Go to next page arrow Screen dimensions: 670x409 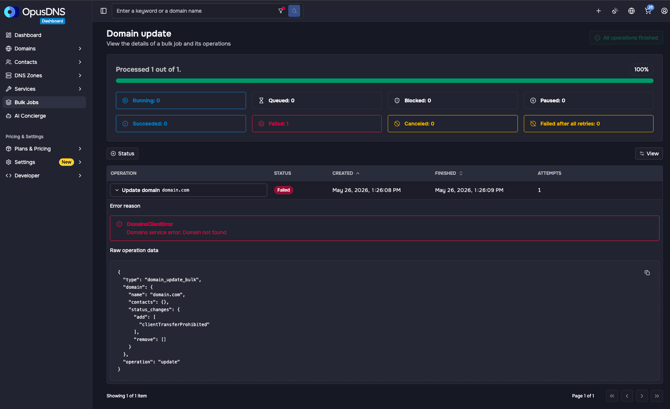[x=642, y=396]
